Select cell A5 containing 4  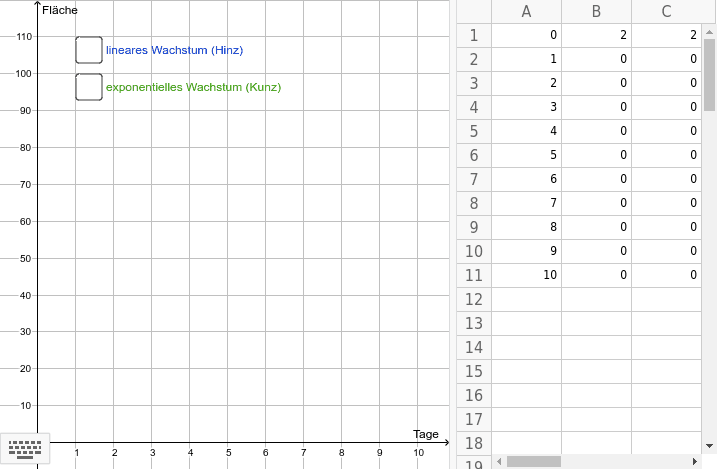pos(526,131)
